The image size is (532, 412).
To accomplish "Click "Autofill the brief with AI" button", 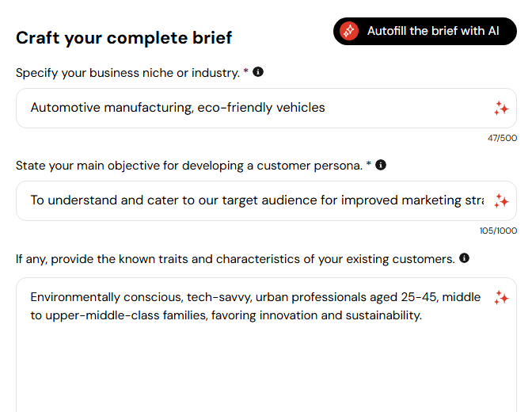I will tap(425, 31).
